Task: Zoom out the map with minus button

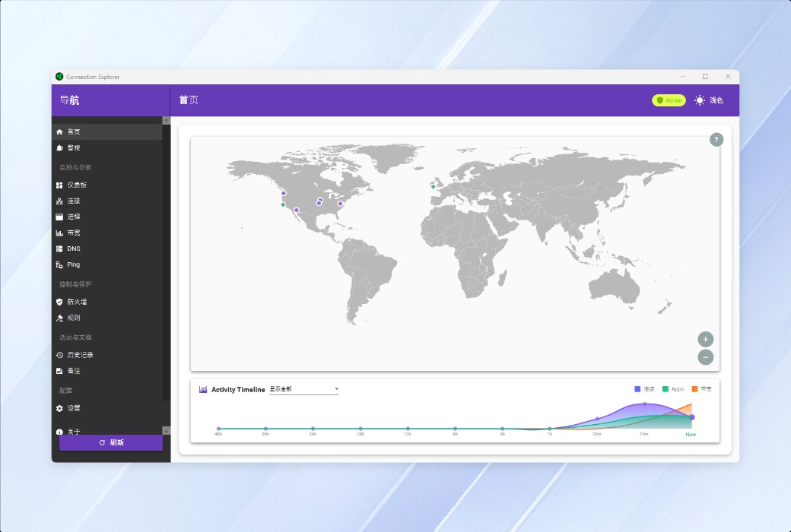Action: click(x=705, y=357)
